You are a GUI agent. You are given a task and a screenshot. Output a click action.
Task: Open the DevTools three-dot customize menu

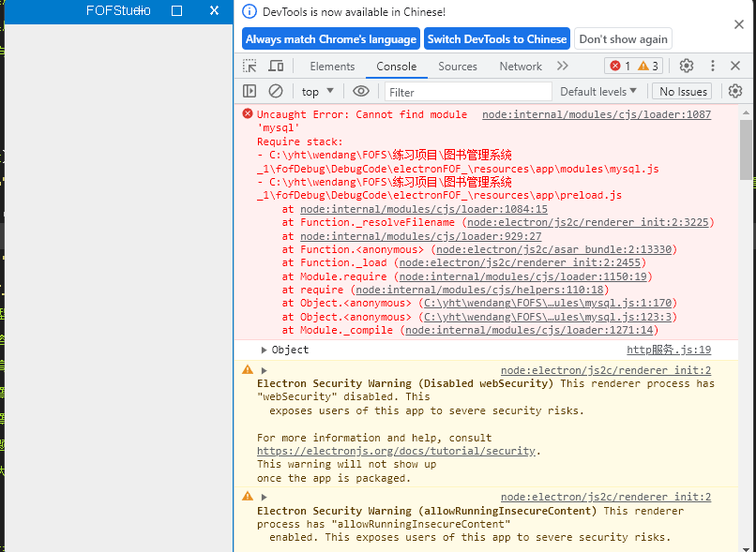[x=713, y=66]
